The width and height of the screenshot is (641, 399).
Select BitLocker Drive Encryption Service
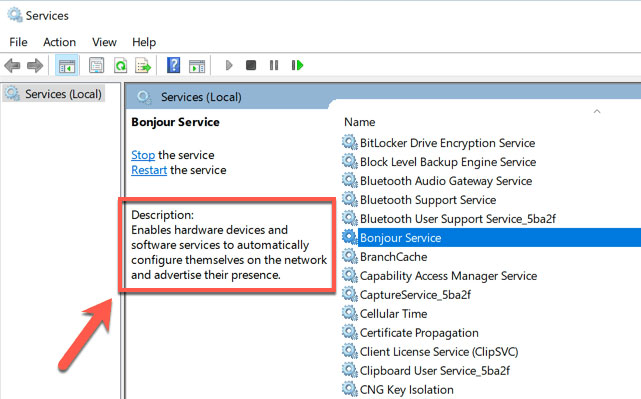click(x=448, y=143)
